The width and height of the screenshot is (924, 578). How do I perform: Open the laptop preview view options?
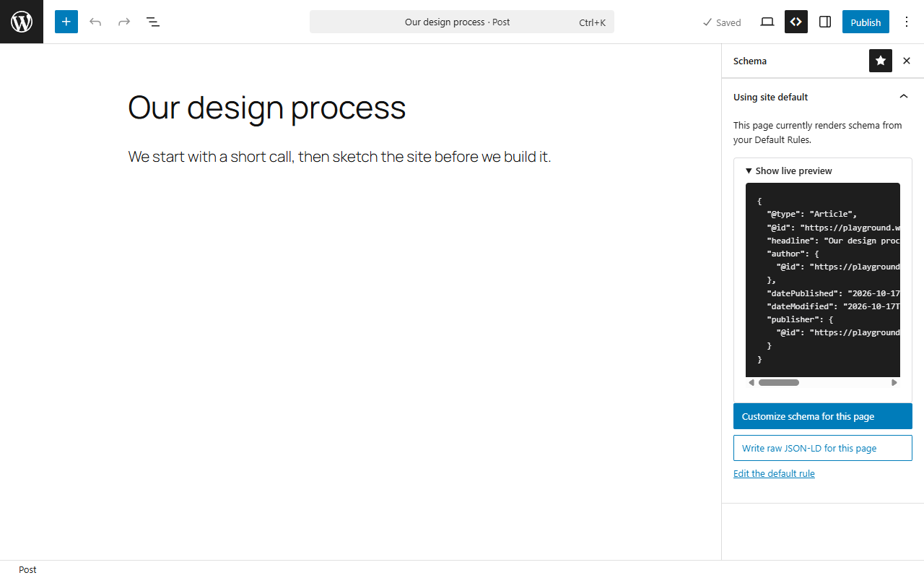click(767, 22)
